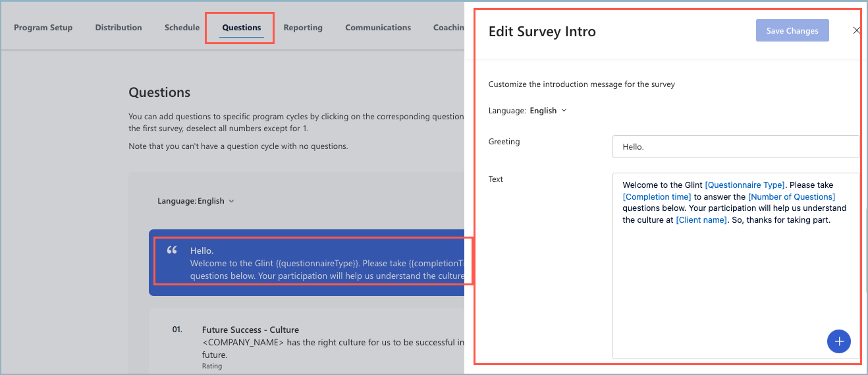The height and width of the screenshot is (375, 868).
Task: Switch to the Communications tab
Action: click(378, 28)
